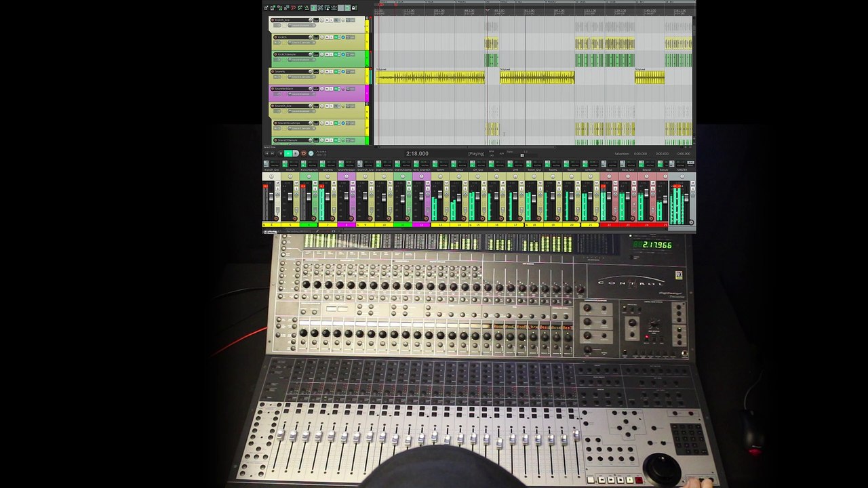This screenshot has width=868, height=488.
Task: Toggle the auto-crossfade toolbar icon
Action: pyautogui.click(x=313, y=7)
